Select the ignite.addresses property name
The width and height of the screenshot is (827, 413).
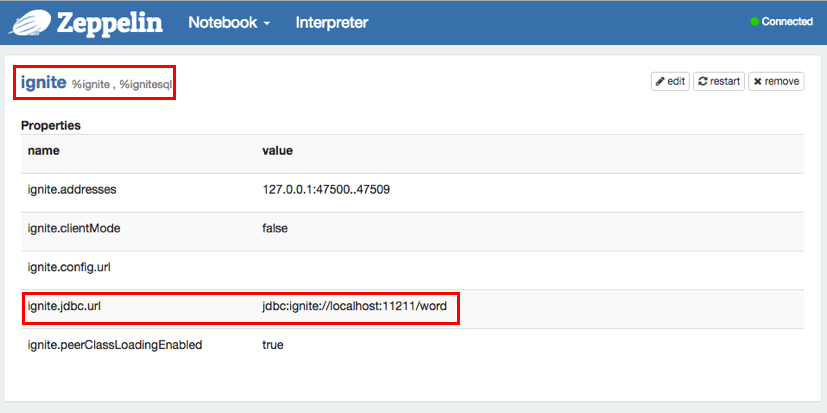pos(78,189)
